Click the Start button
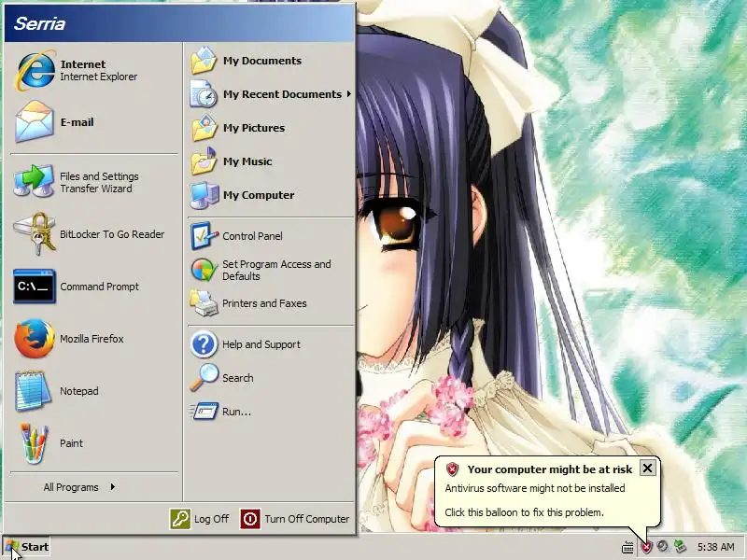747x560 pixels. click(x=27, y=547)
